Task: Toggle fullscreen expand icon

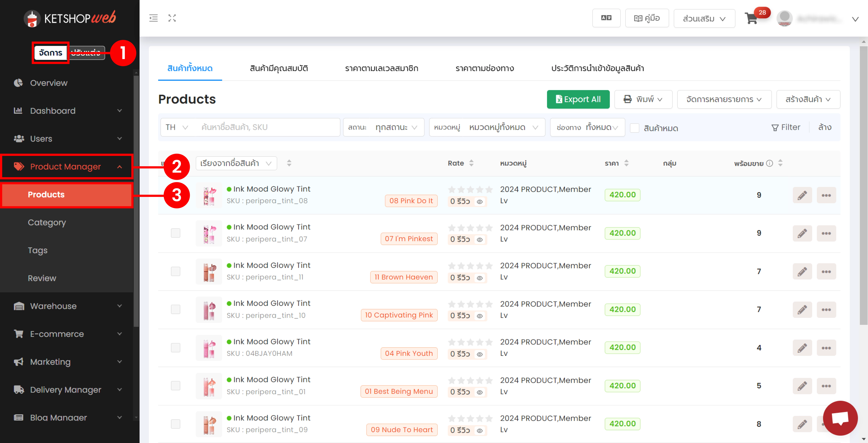Action: tap(172, 18)
